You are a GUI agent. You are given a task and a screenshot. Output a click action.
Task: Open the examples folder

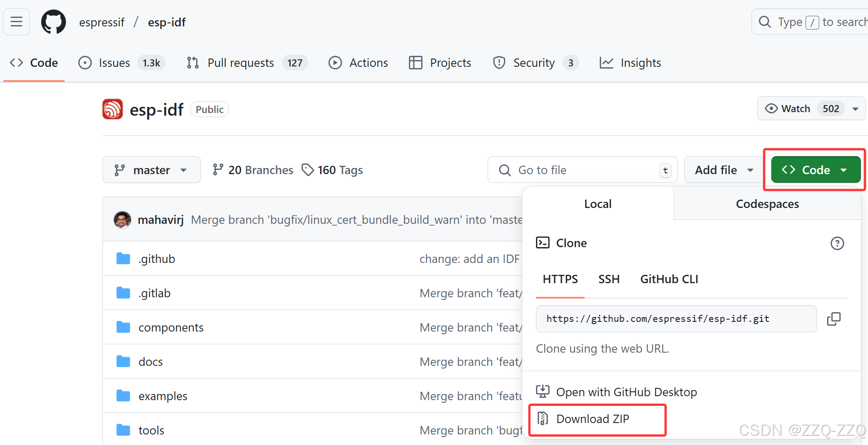pyautogui.click(x=163, y=396)
